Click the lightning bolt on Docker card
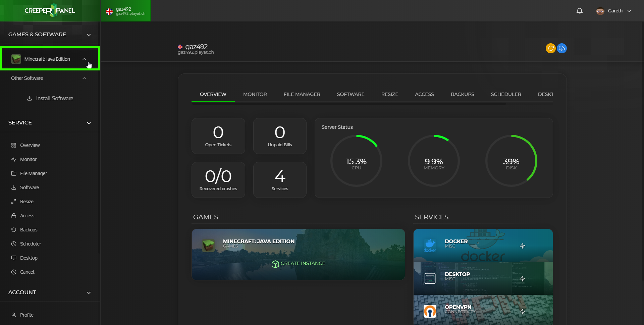The height and width of the screenshot is (325, 644). coord(522,246)
